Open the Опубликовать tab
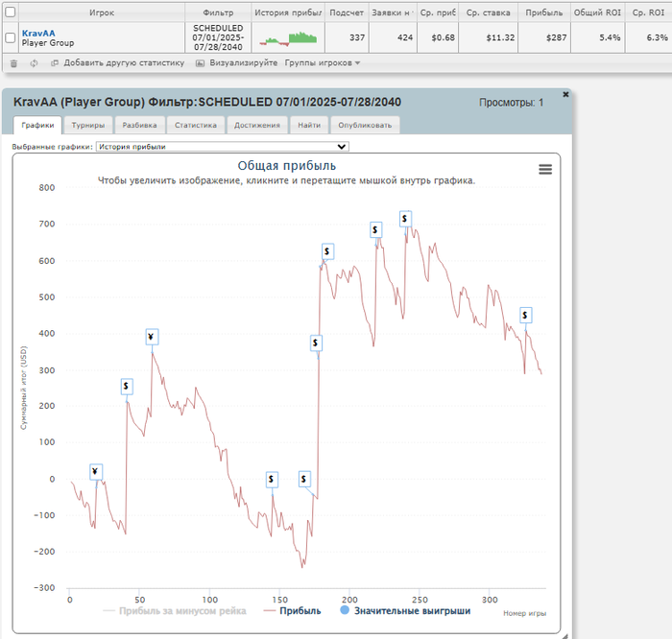 point(365,125)
